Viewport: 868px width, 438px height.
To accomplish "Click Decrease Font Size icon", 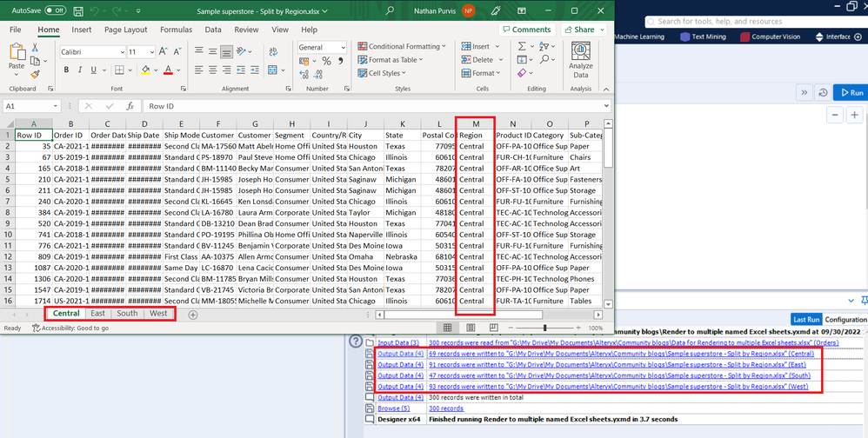I will [x=177, y=51].
